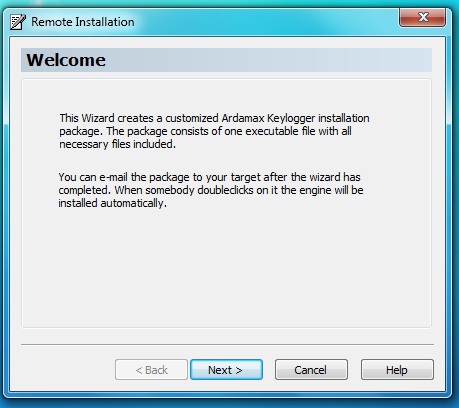Cancel the installation wizard

pos(311,370)
